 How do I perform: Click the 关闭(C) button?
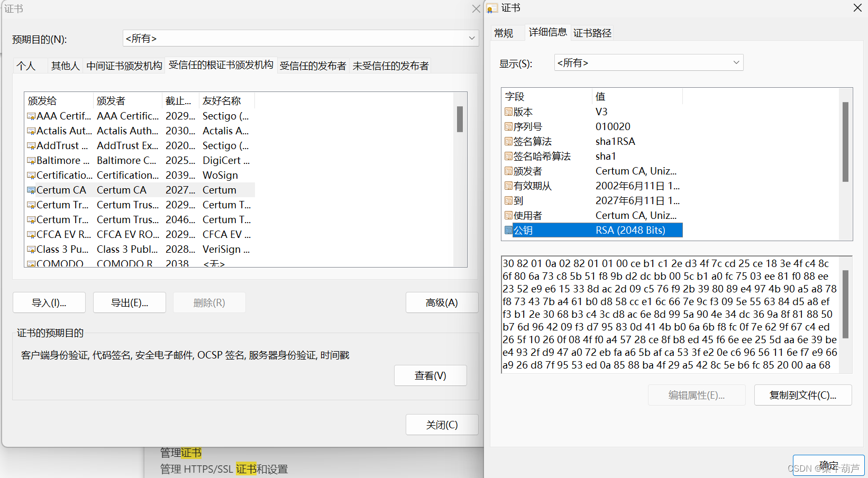click(x=442, y=425)
